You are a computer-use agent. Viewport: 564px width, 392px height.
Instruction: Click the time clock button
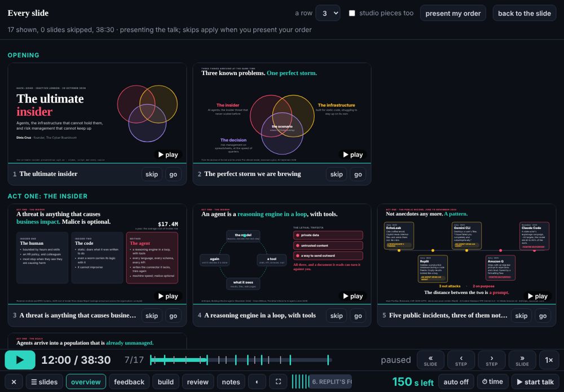(492, 382)
